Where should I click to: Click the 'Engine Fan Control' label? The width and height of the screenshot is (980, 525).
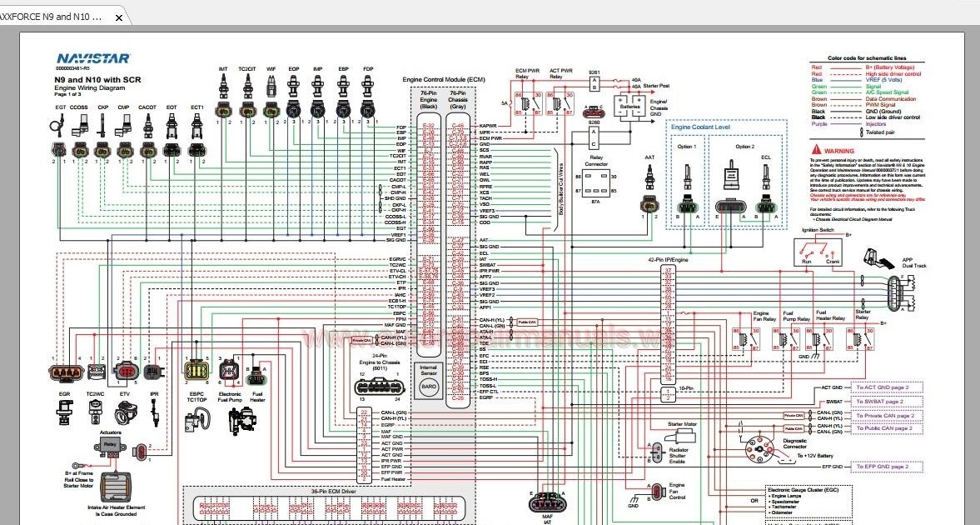point(677,491)
